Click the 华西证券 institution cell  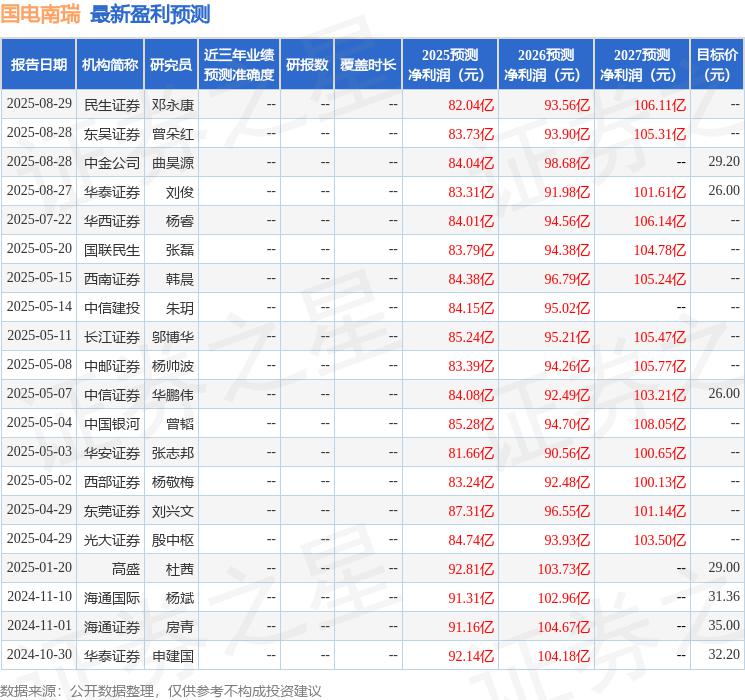[112, 221]
